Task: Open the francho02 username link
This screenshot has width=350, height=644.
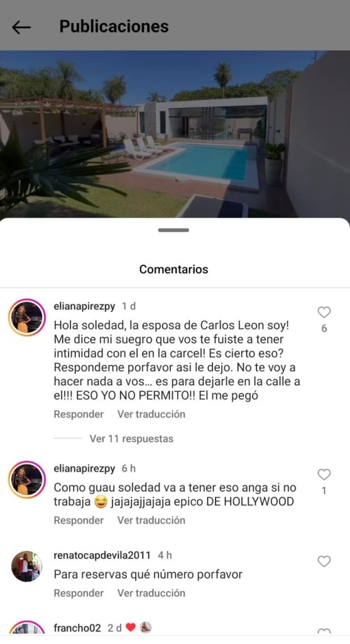Action: click(77, 628)
